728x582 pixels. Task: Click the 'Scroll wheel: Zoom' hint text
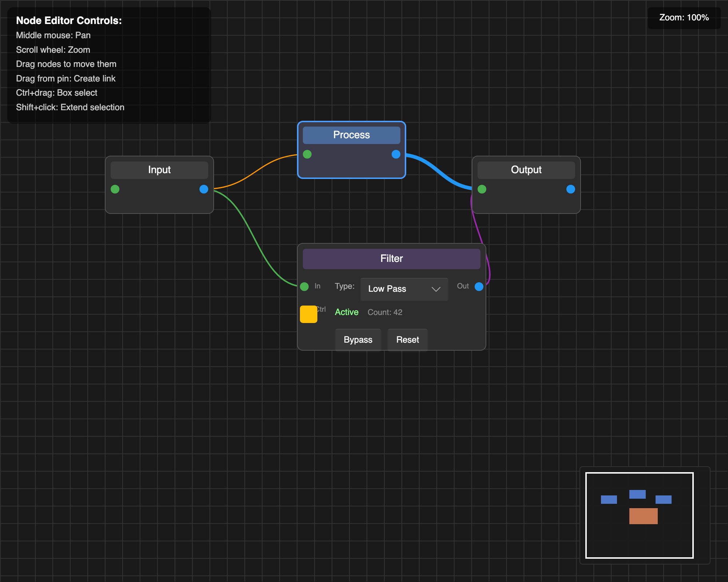click(53, 50)
